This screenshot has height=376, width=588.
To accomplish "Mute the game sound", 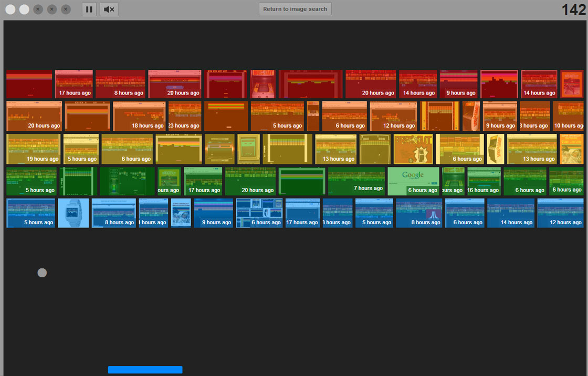I will pos(109,9).
